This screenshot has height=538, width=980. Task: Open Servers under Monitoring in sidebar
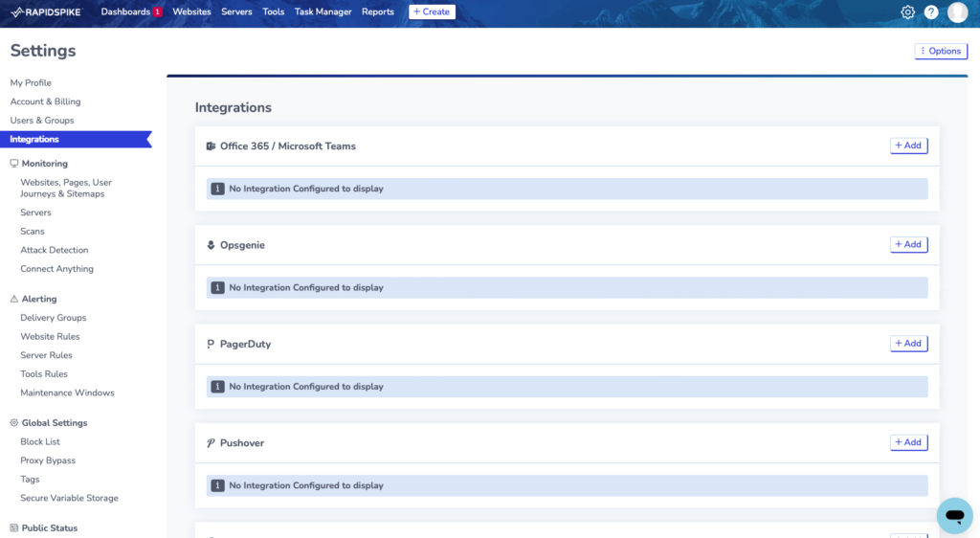tap(35, 213)
